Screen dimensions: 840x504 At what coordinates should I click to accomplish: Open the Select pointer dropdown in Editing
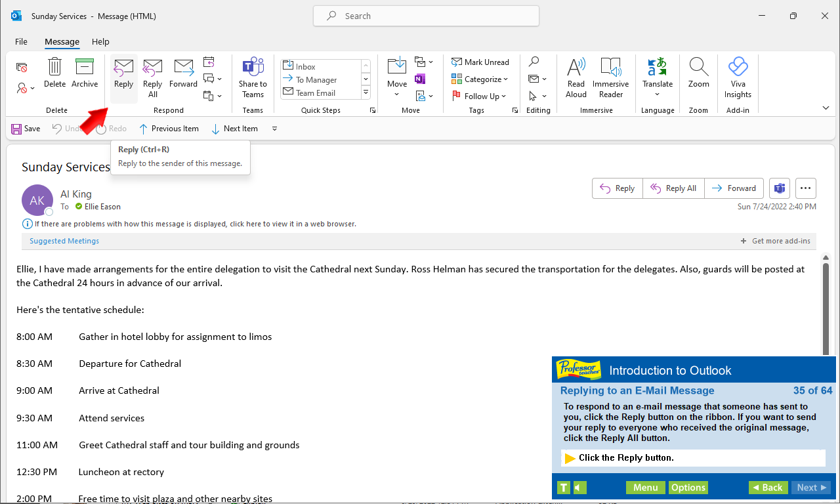[538, 96]
